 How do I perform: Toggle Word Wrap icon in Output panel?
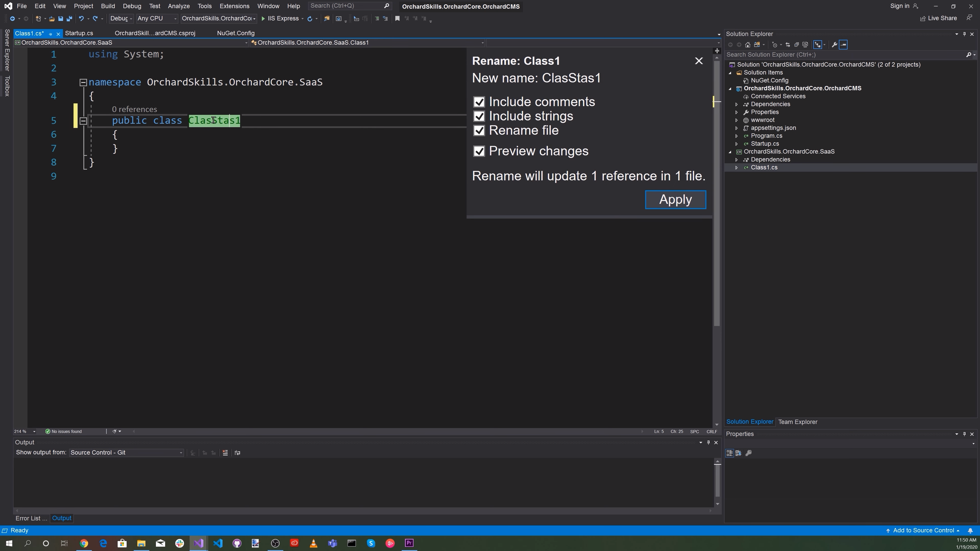point(237,453)
